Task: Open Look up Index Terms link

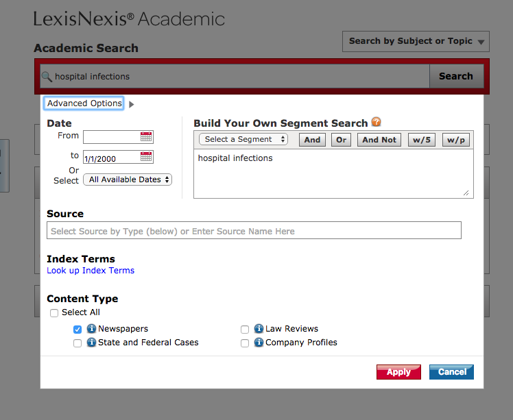Action: [91, 271]
